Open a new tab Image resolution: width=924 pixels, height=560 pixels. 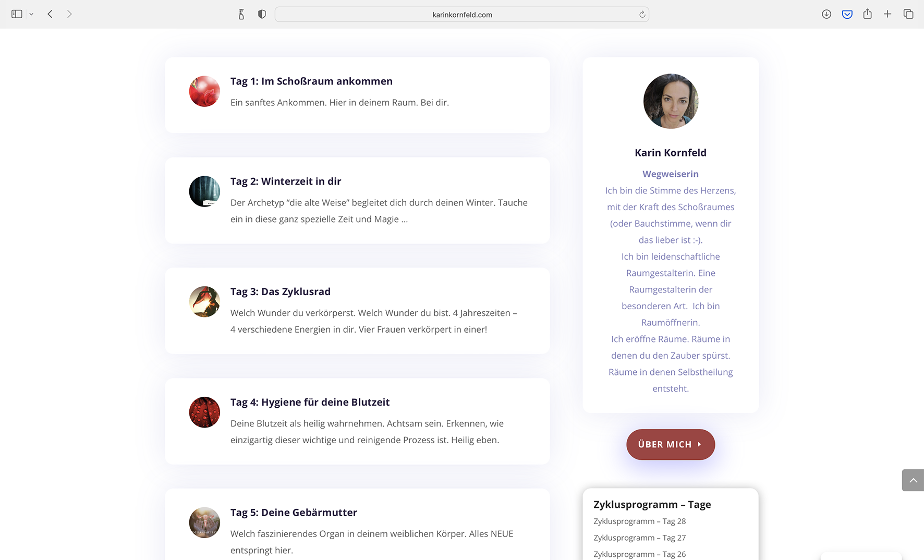click(887, 14)
